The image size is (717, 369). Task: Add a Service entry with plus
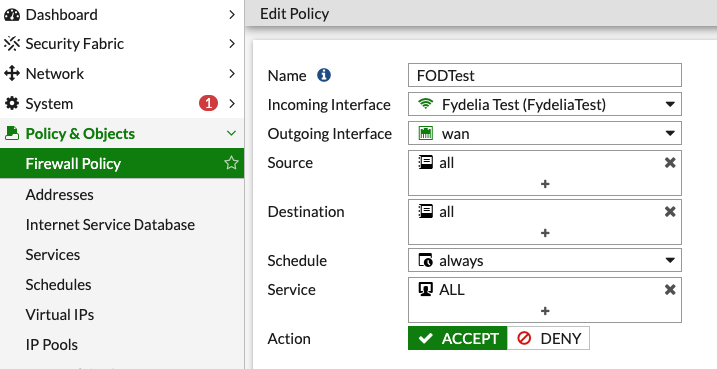[545, 311]
